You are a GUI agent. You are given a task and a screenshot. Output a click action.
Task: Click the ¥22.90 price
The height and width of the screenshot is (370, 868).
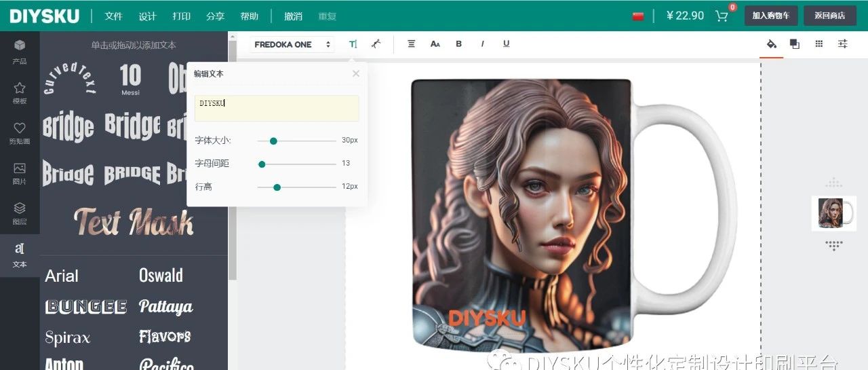(686, 16)
